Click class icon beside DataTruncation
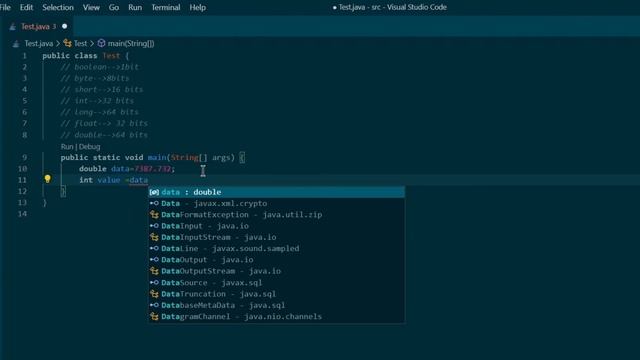The height and width of the screenshot is (360, 640). pos(154,294)
